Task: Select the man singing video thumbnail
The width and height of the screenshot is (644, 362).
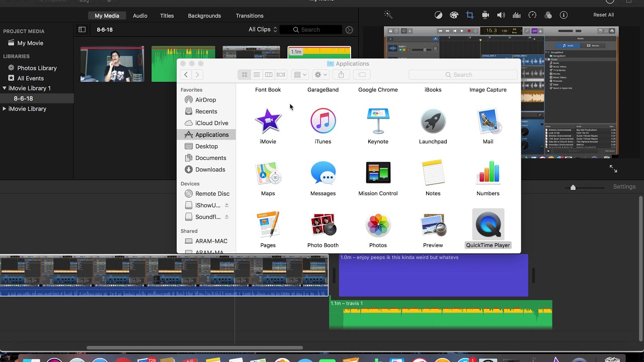Action: [x=112, y=64]
